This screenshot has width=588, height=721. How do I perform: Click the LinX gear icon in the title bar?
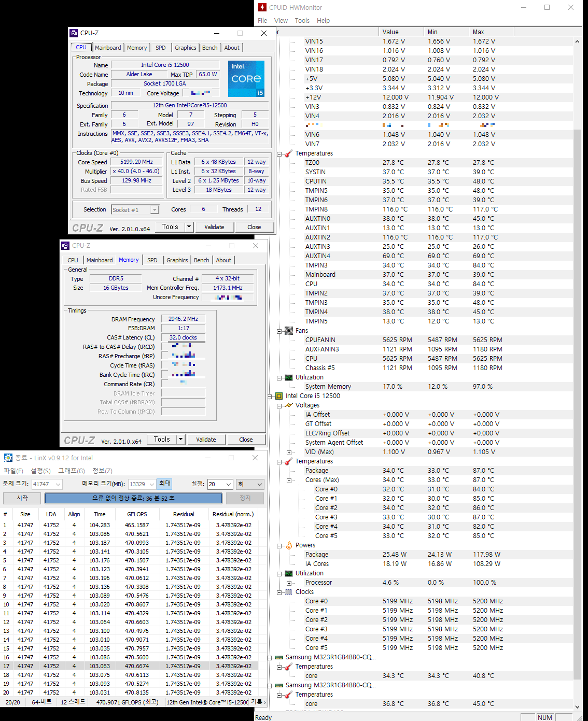point(8,458)
